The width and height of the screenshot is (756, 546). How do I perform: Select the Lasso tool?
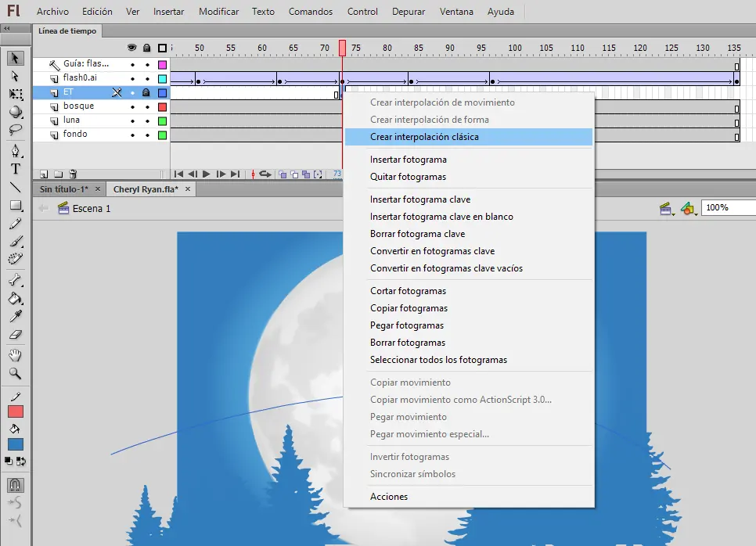tap(16, 130)
